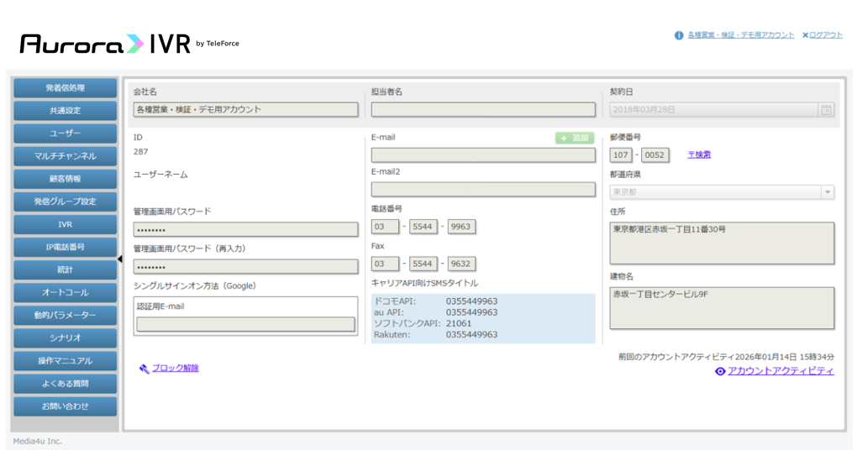Click the Aurora IVR logo
The width and height of the screenshot is (868, 450).
tap(129, 44)
